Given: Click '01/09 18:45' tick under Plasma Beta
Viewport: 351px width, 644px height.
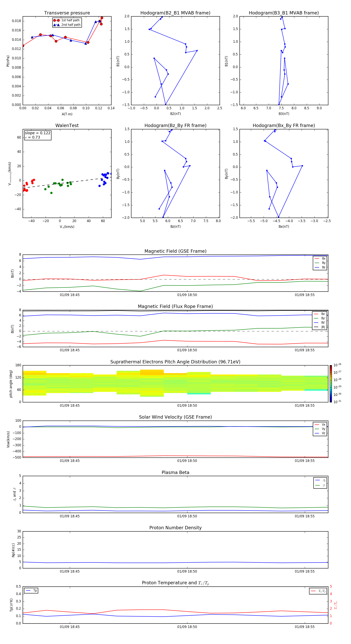Looking at the screenshot, I should tap(70, 516).
